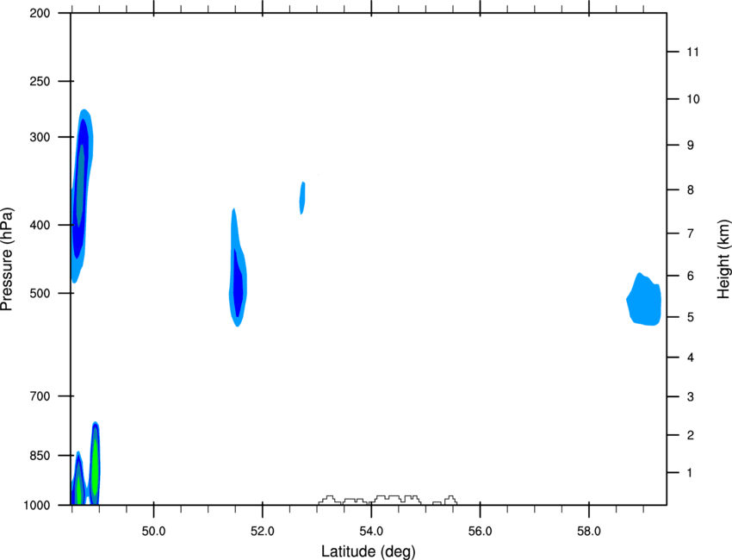Viewport: 732px width, 560px height.
Task: Click the 400 pressure tick label
Action: (40, 225)
